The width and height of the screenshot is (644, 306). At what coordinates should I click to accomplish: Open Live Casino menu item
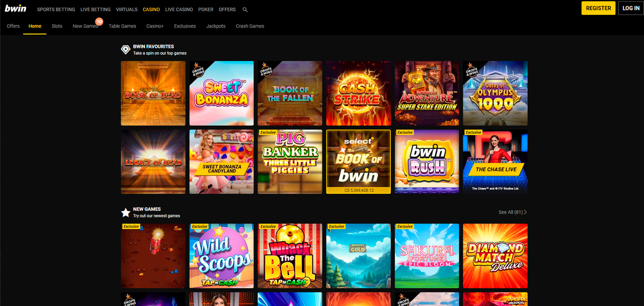coord(179,9)
